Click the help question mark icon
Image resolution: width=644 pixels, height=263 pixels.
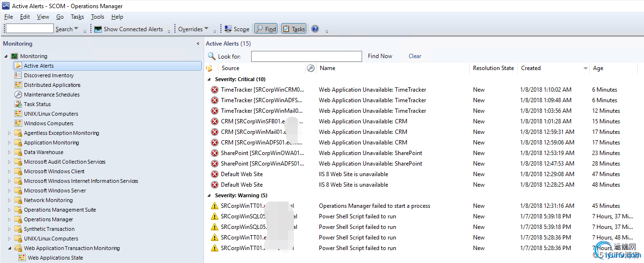pos(315,29)
